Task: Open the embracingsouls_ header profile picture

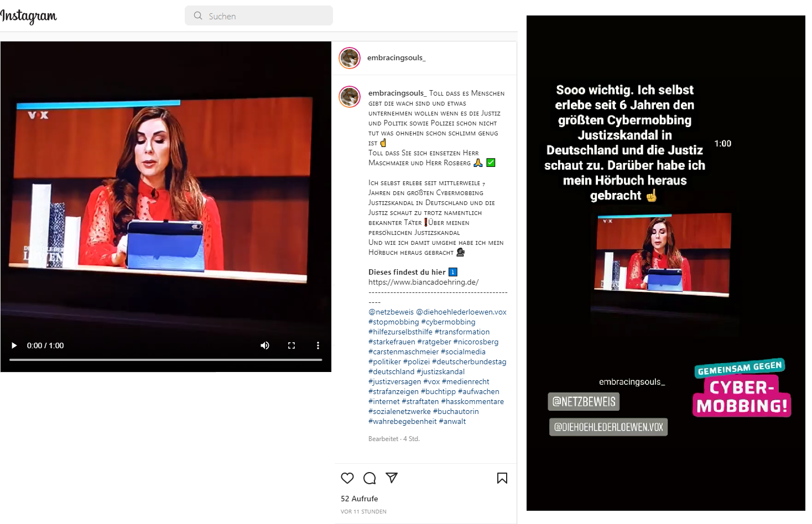Action: tap(350, 58)
